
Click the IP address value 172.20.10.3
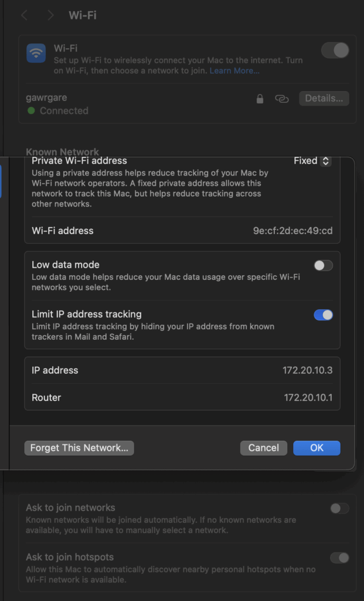307,370
